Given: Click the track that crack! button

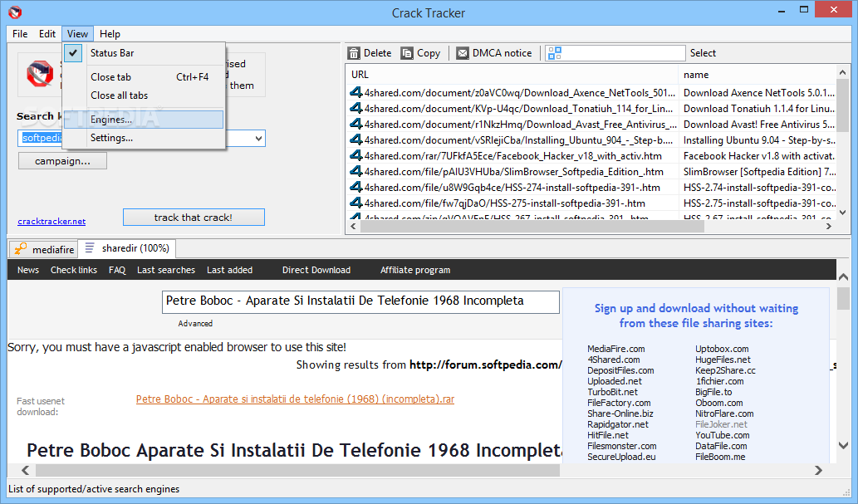Looking at the screenshot, I should click(194, 218).
